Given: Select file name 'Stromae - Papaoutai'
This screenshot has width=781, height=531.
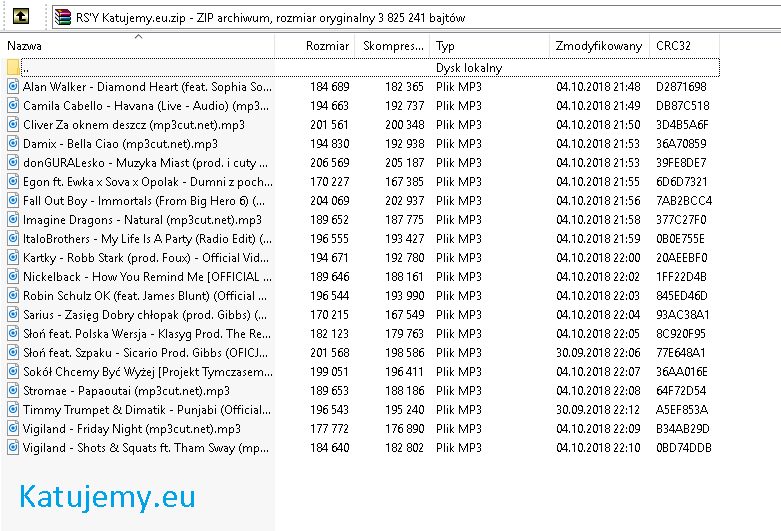Looking at the screenshot, I should pyautogui.click(x=127, y=391).
